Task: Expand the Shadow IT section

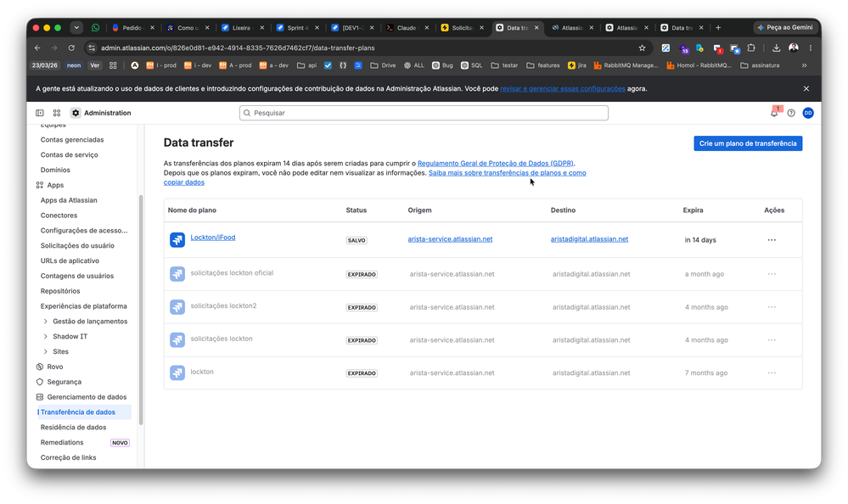Action: (x=46, y=336)
